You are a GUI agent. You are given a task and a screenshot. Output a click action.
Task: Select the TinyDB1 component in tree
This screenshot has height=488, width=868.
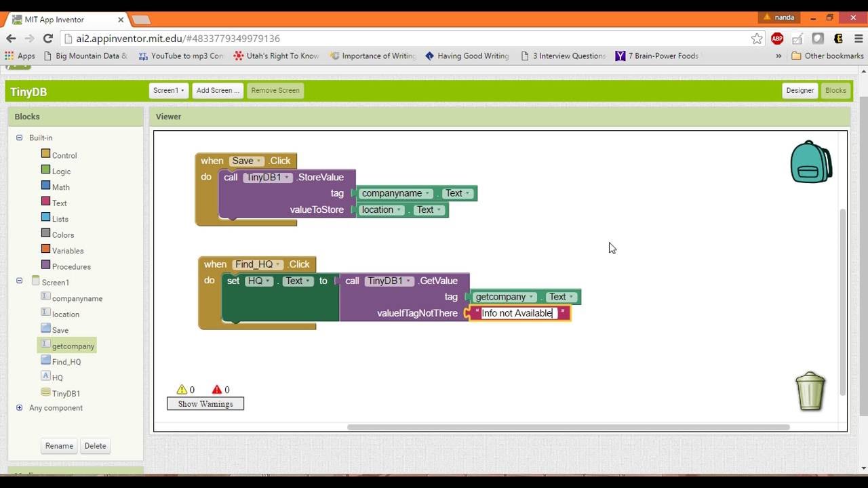[x=66, y=393]
